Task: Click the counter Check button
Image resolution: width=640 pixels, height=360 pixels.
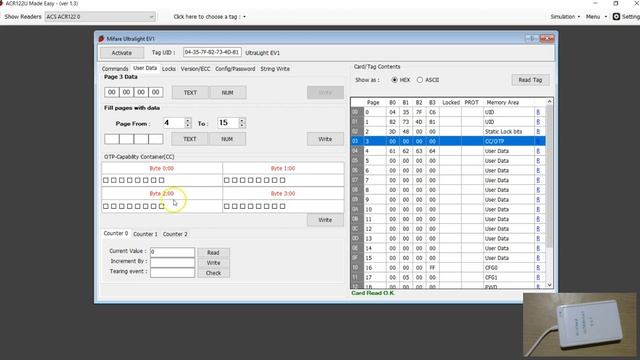Action: point(213,273)
